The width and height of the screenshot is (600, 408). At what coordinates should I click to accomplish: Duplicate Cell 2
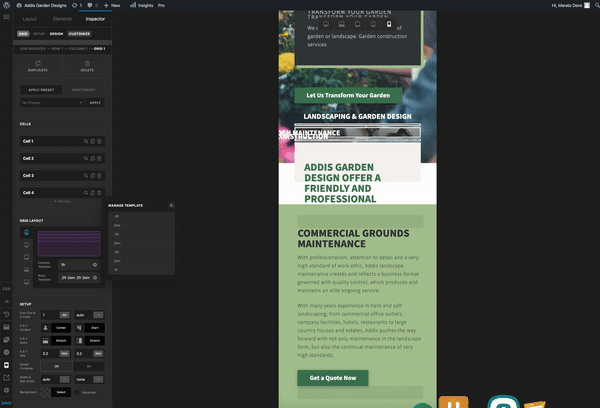93,158
